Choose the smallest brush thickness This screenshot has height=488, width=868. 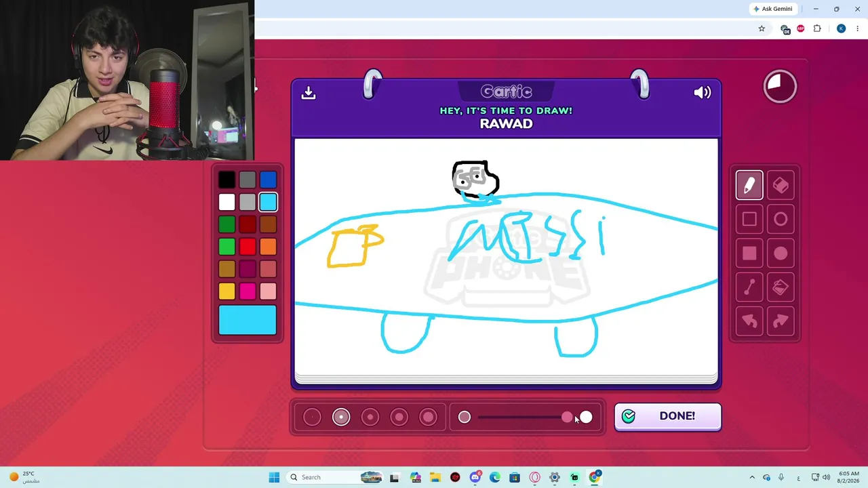pos(312,417)
